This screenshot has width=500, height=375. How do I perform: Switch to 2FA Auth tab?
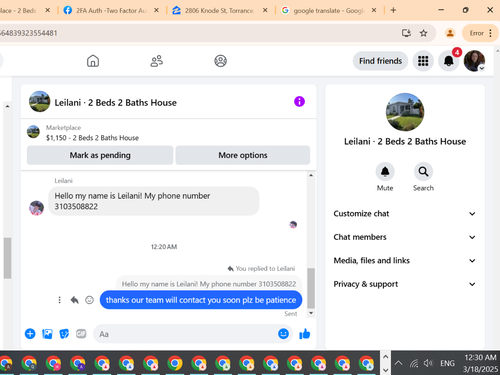(111, 10)
